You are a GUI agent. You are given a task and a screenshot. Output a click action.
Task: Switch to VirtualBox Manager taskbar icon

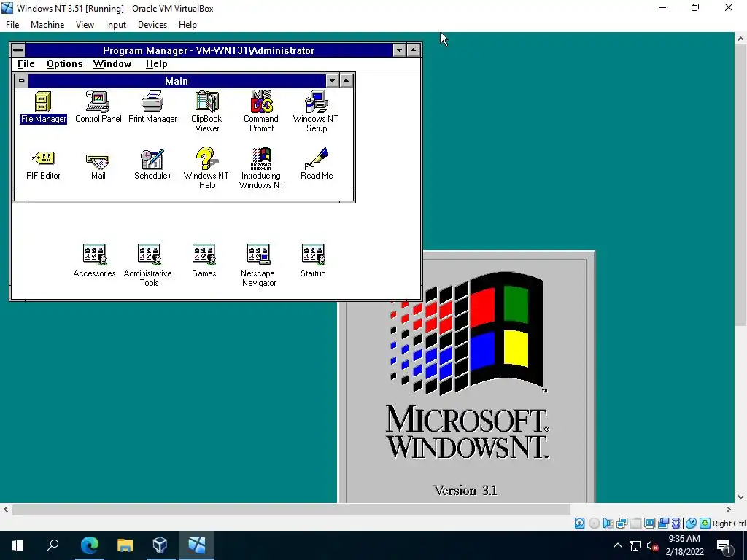click(x=160, y=545)
